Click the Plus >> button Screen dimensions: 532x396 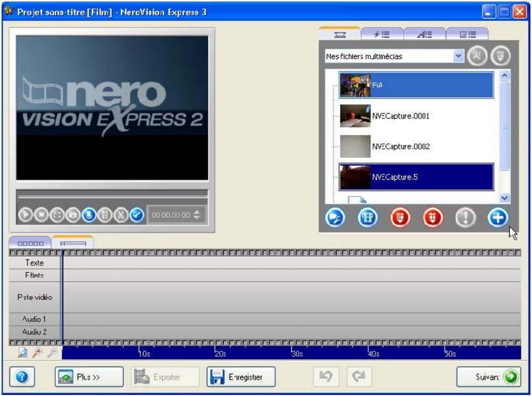tap(89, 377)
